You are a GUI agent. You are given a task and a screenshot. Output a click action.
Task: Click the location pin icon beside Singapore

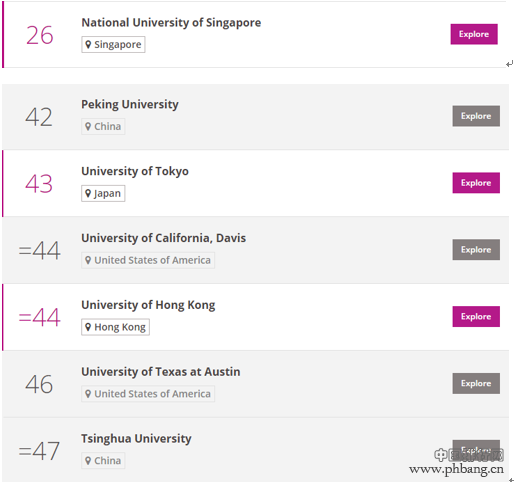coord(88,44)
